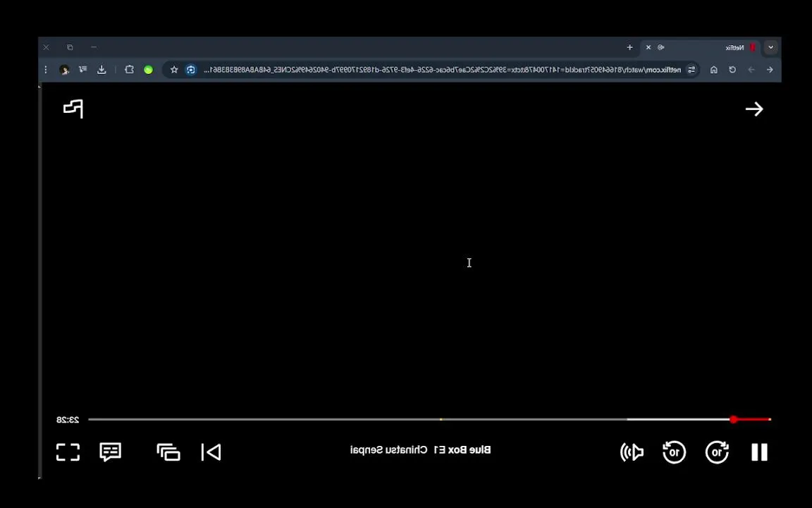Open the episodes list icon
The height and width of the screenshot is (508, 812).
click(x=168, y=452)
